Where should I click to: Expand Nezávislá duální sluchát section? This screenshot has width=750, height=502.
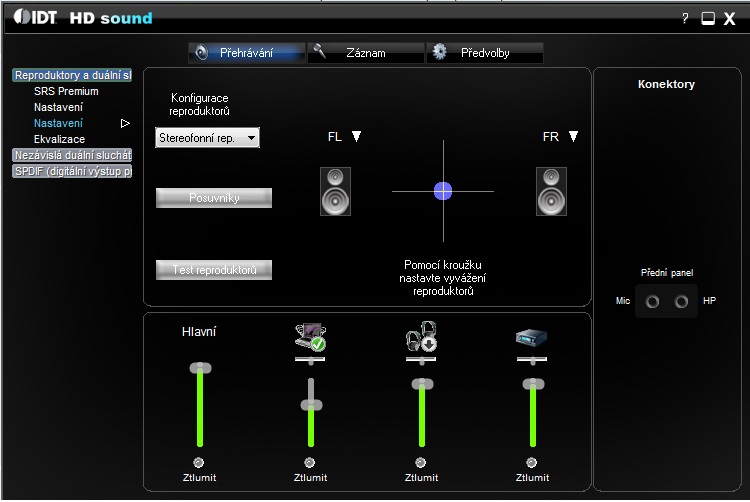pos(72,155)
